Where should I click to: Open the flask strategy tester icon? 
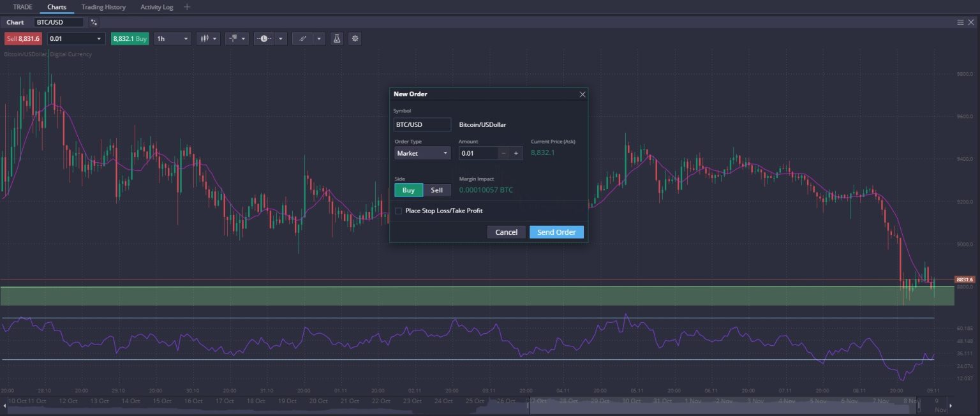[x=337, y=38]
